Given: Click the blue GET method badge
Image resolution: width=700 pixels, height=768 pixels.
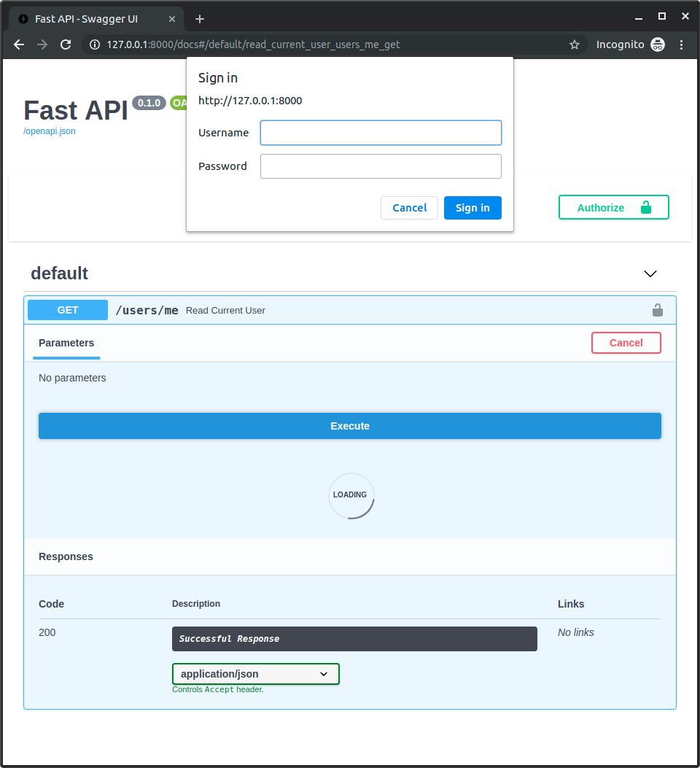Looking at the screenshot, I should point(67,309).
